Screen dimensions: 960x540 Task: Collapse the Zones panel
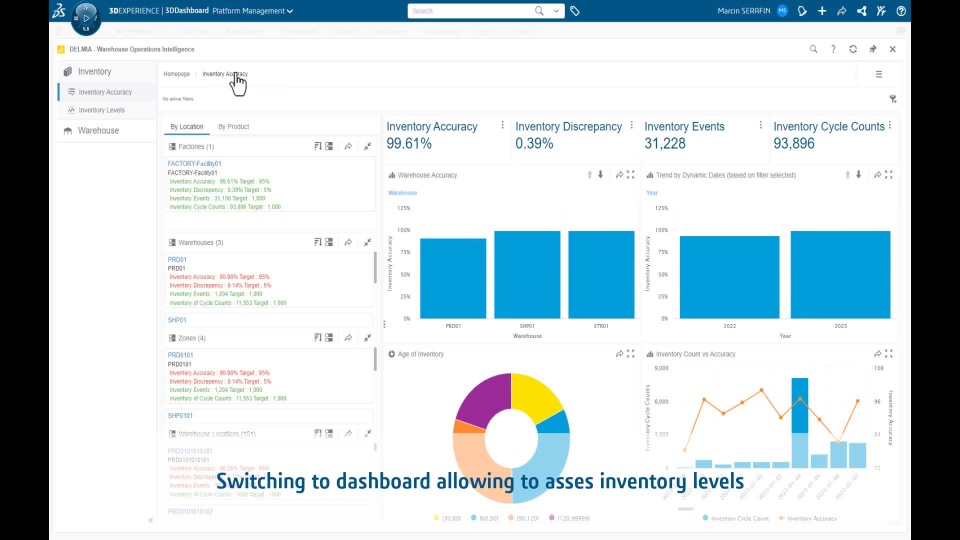[367, 338]
